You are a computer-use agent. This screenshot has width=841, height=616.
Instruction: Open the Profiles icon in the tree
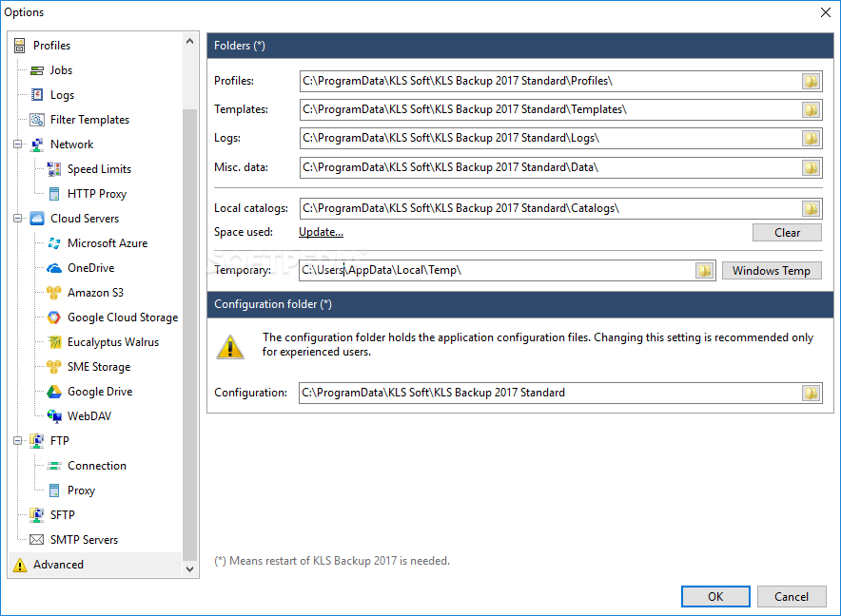click(20, 46)
